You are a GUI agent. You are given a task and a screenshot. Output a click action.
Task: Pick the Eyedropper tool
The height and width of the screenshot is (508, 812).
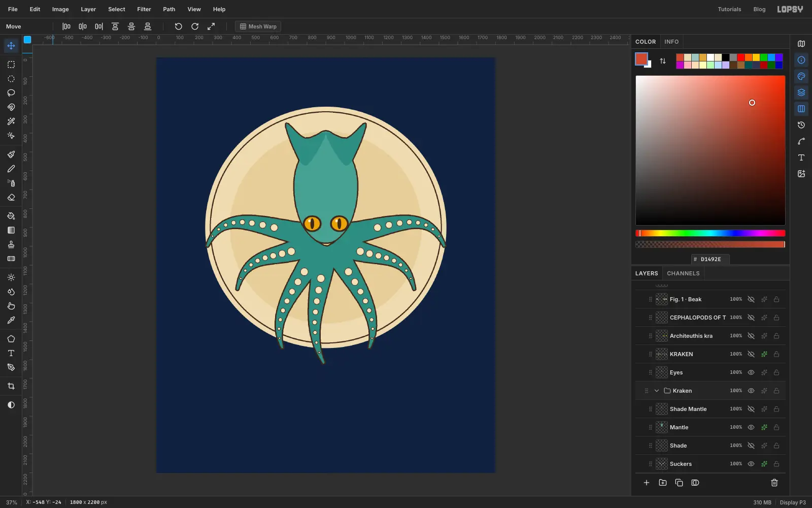(11, 320)
